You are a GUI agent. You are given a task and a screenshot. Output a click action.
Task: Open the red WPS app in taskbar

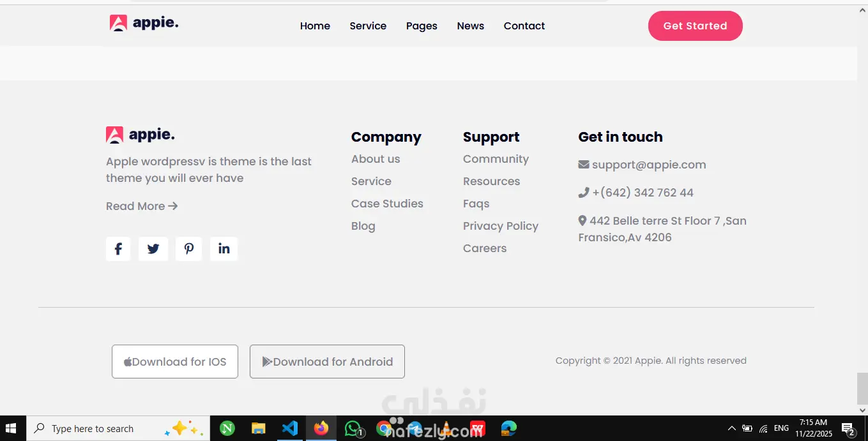point(477,428)
